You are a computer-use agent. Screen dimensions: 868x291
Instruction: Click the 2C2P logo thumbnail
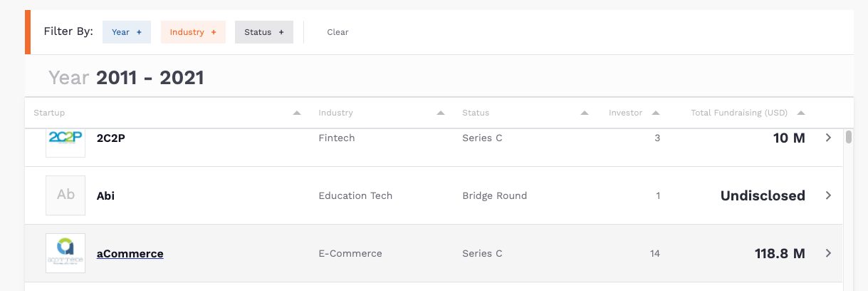66,140
